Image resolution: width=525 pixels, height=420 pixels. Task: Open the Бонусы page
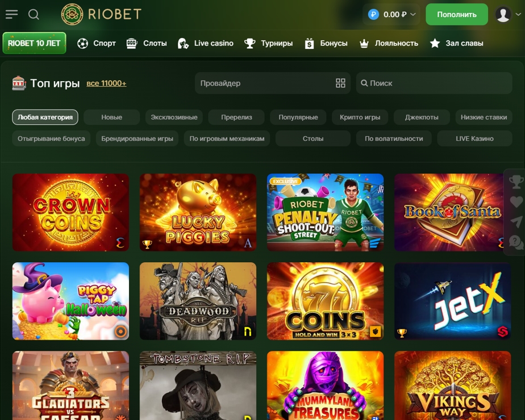[326, 43]
